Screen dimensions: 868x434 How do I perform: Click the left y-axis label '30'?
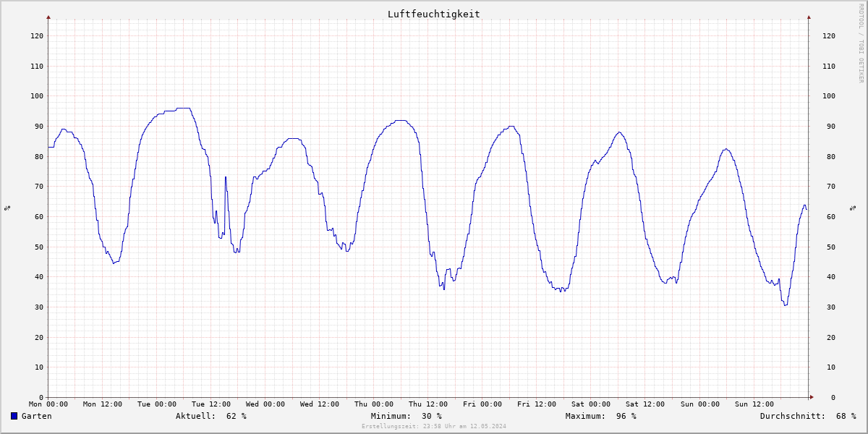point(39,307)
